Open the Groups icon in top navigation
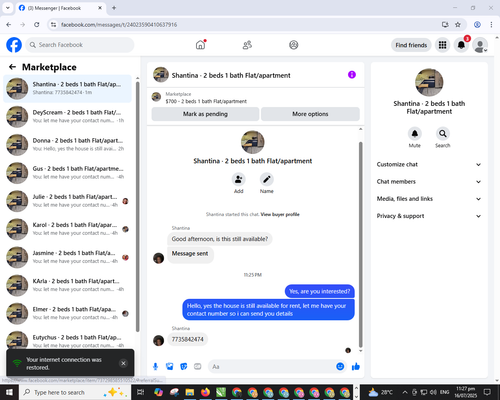The width and height of the screenshot is (500, 400). [293, 45]
